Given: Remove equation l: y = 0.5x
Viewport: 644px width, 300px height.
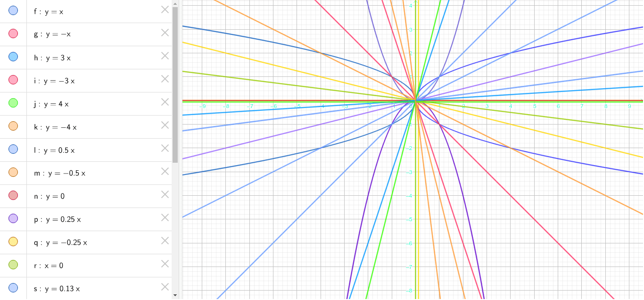Looking at the screenshot, I should point(165,148).
